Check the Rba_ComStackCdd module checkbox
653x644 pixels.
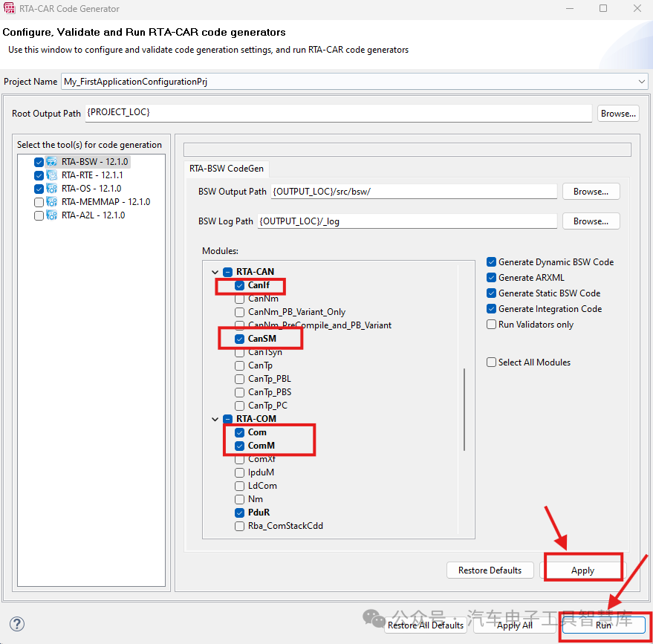239,526
